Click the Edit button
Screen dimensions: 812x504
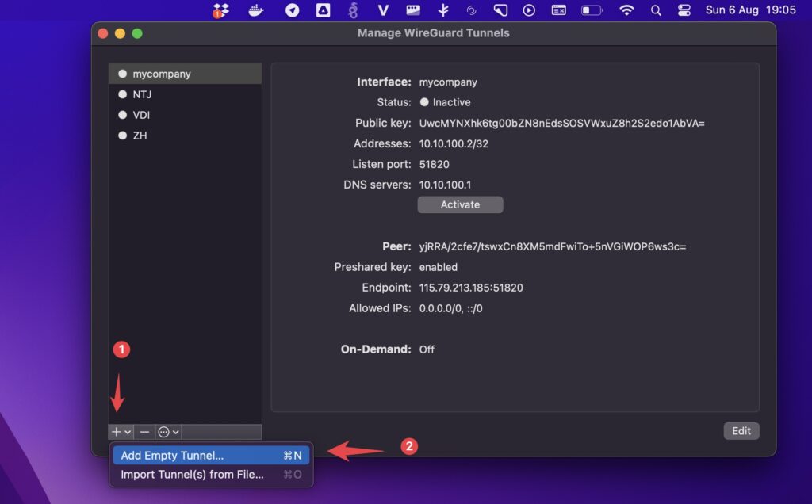[741, 431]
